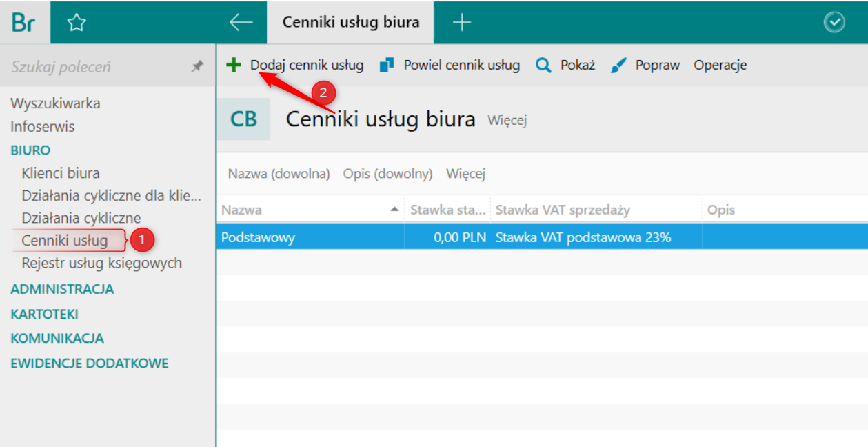Click the Opis (dowolny) filter
This screenshot has width=868, height=447.
[x=388, y=174]
